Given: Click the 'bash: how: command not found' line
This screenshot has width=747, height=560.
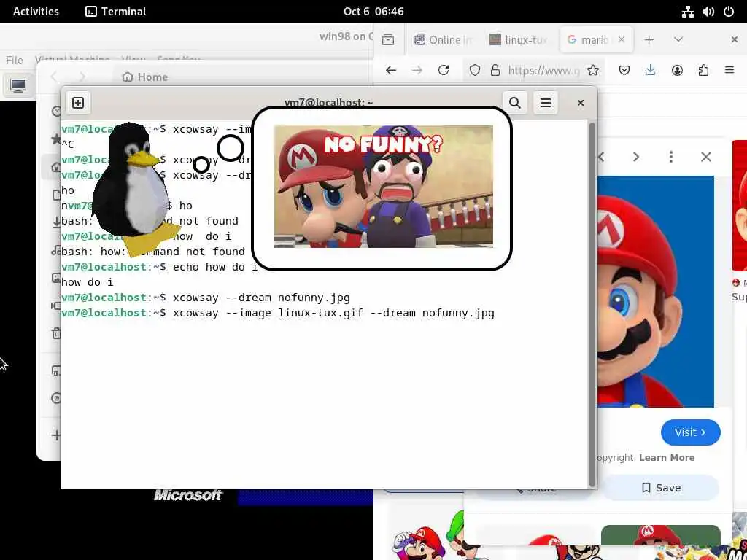Looking at the screenshot, I should click(x=153, y=252).
